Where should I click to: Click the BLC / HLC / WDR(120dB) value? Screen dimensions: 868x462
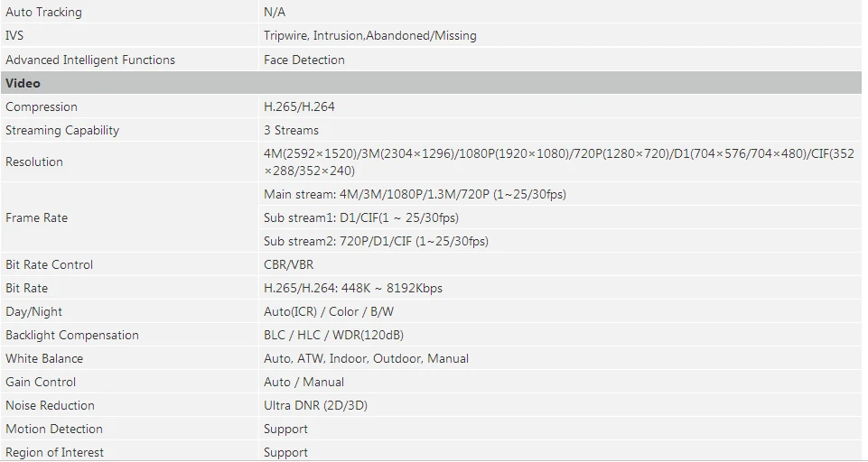click(x=333, y=336)
